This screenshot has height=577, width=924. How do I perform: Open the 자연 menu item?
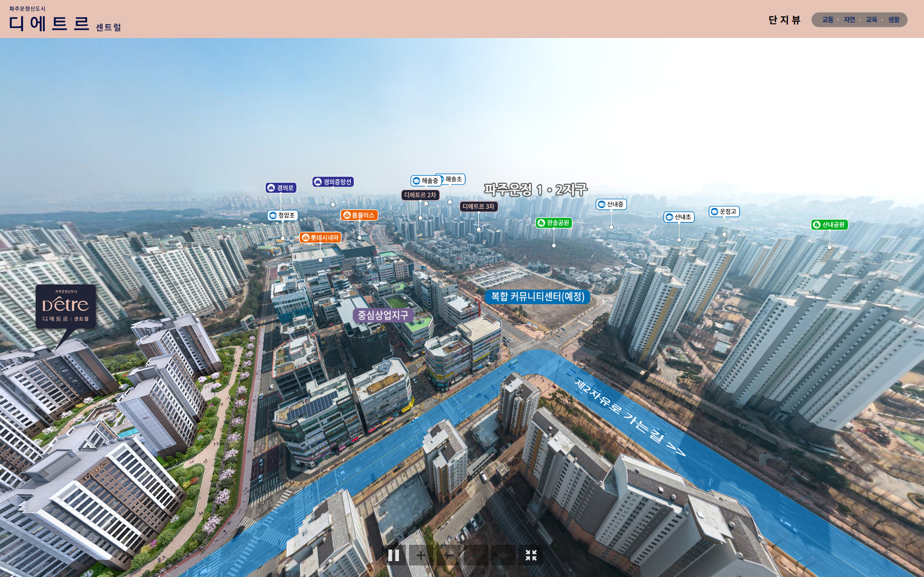[849, 20]
